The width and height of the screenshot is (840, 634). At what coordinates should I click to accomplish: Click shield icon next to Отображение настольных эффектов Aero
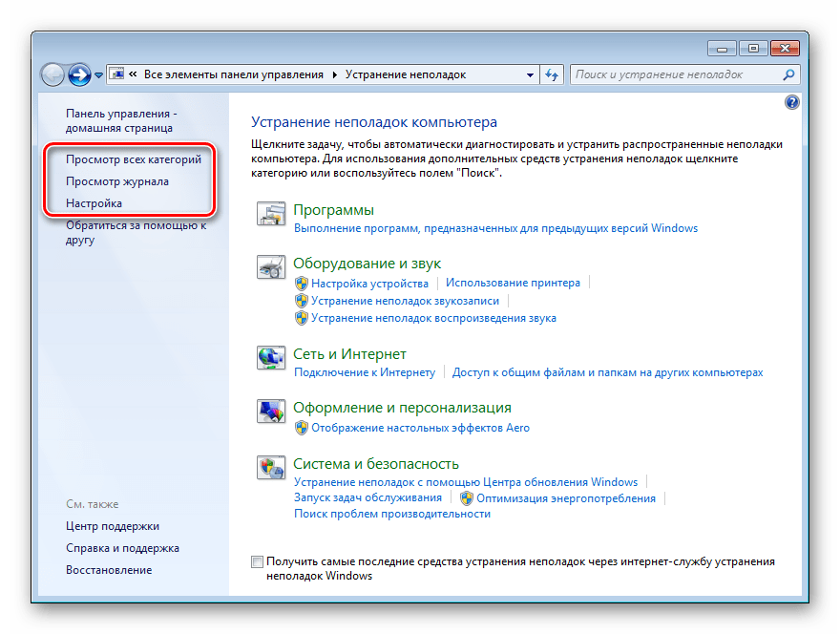coord(301,428)
